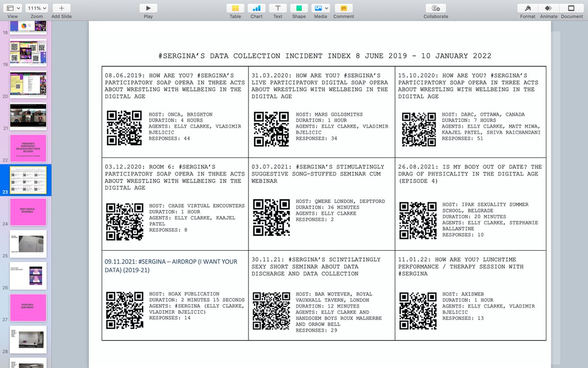Click the Add Slide button

(x=61, y=8)
